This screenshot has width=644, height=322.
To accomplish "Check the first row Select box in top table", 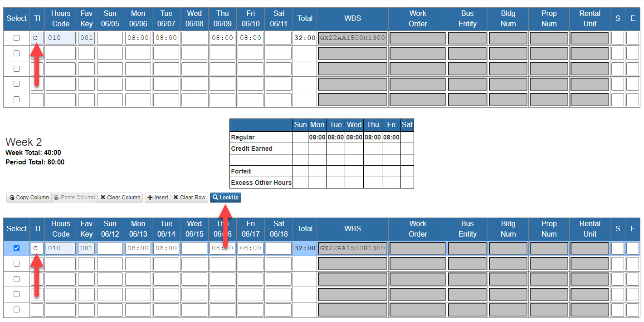I will (17, 38).
